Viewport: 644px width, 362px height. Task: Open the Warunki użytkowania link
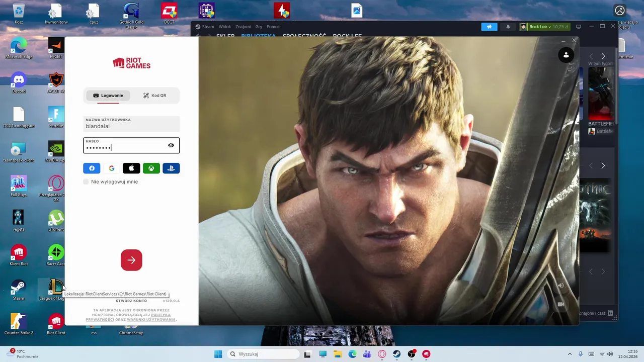[151, 320]
